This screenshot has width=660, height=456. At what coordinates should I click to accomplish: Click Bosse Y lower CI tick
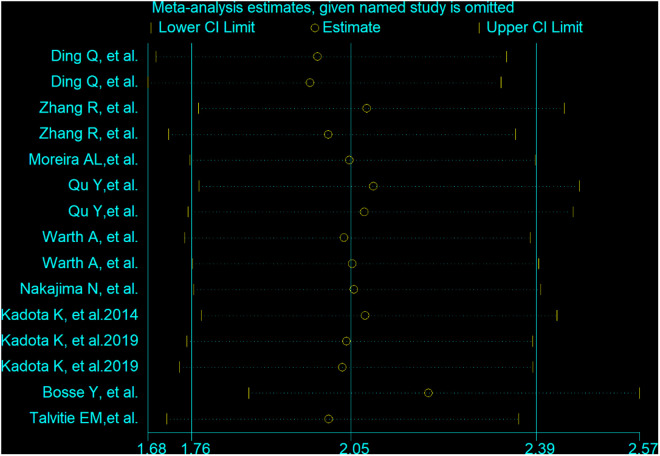(249, 393)
